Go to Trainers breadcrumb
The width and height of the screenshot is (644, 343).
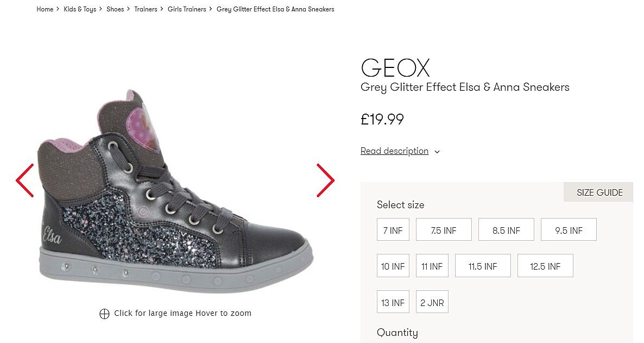tap(146, 9)
